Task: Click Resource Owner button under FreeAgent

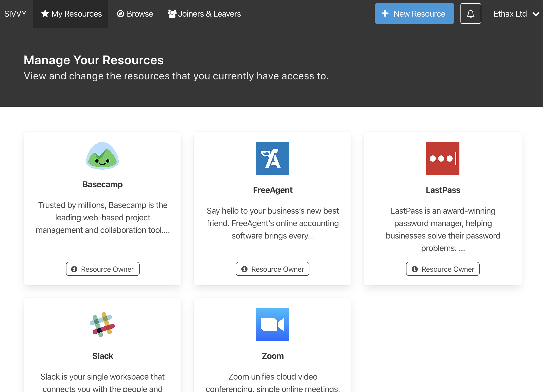Action: point(273,269)
